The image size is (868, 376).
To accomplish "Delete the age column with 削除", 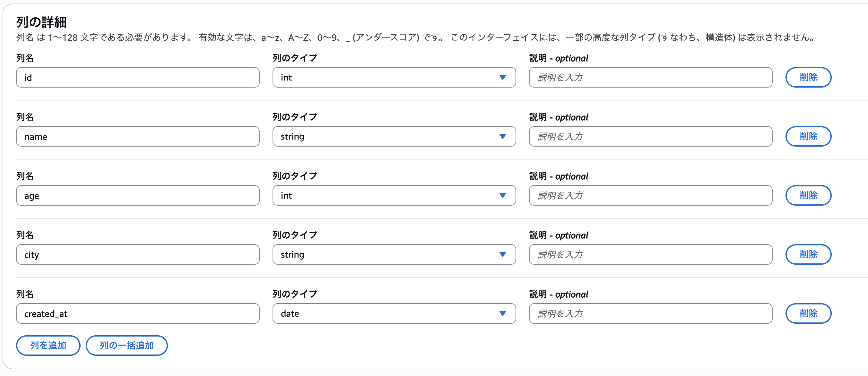I will [x=808, y=195].
